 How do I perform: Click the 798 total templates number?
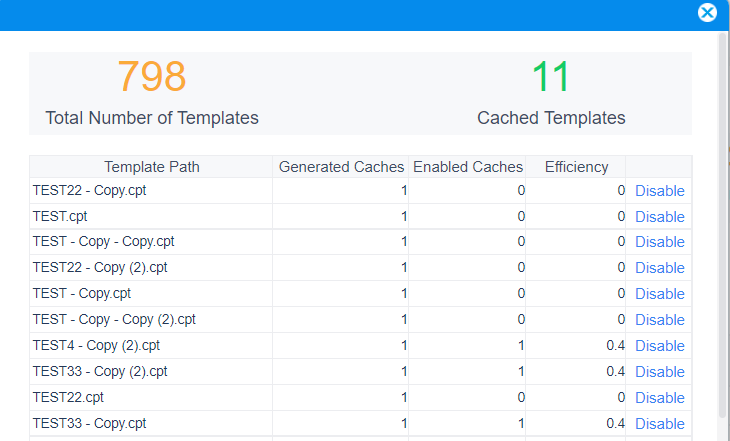152,76
